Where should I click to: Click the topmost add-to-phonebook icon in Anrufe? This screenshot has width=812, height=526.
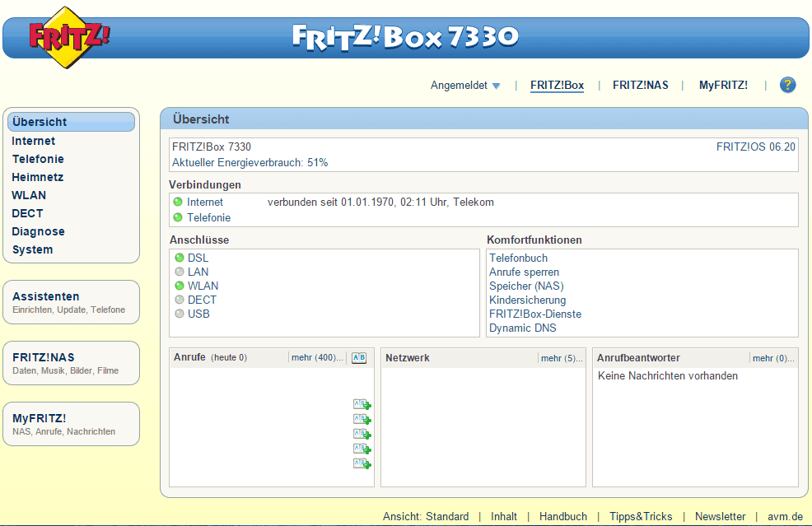(x=362, y=404)
